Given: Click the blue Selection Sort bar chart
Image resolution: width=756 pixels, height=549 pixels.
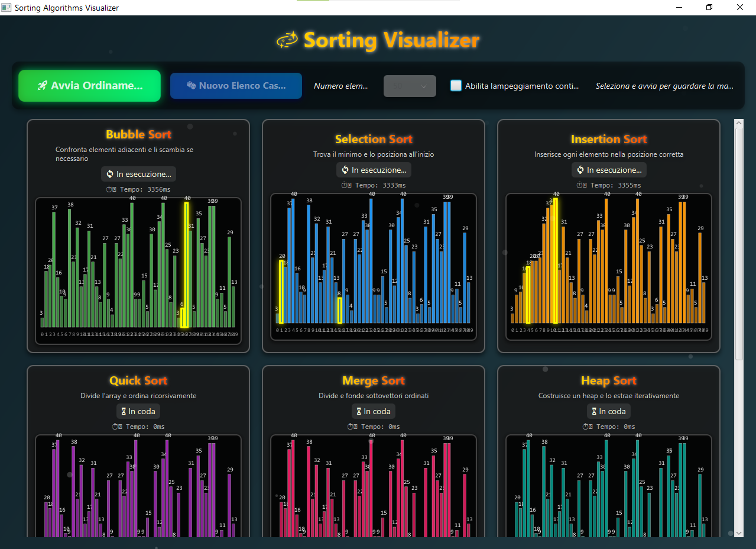Looking at the screenshot, I should (374, 267).
